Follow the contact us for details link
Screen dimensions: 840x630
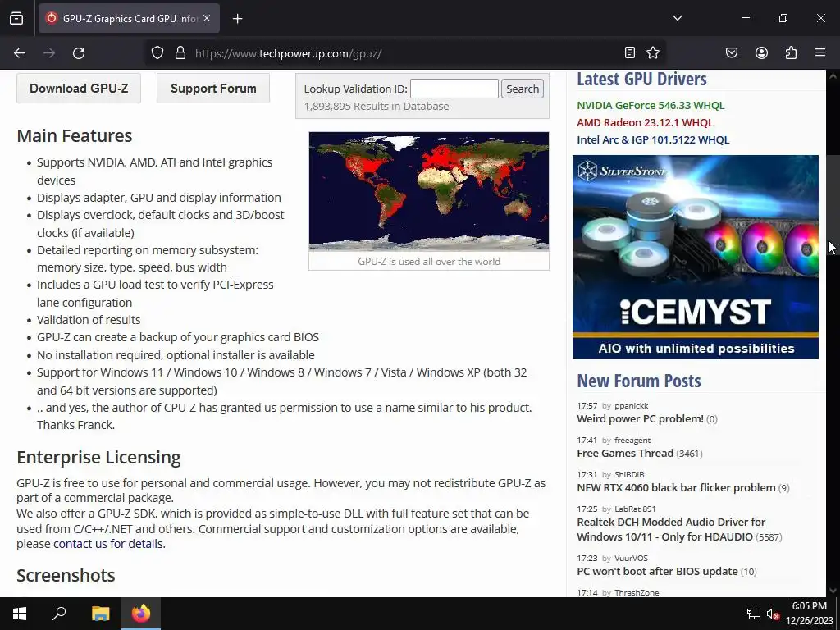108,543
